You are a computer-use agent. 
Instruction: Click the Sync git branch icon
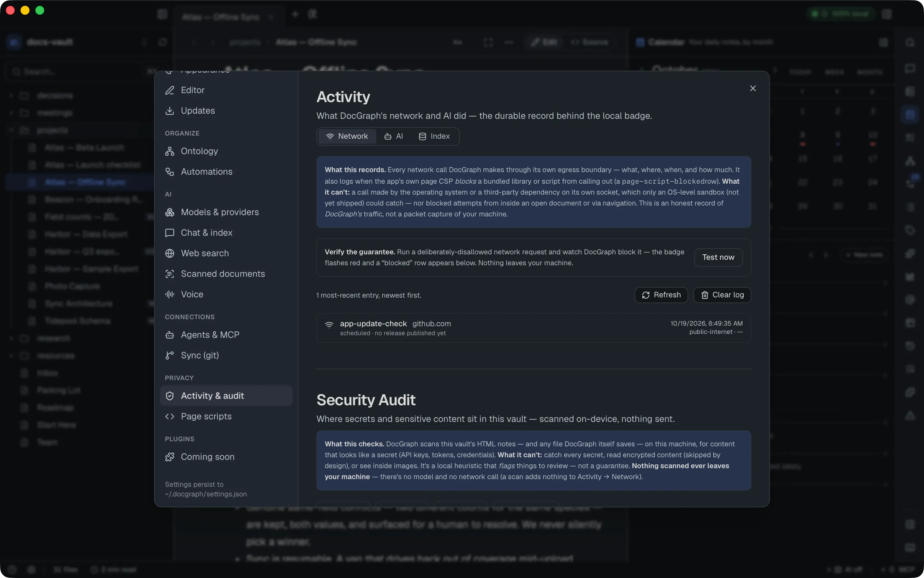(x=170, y=355)
